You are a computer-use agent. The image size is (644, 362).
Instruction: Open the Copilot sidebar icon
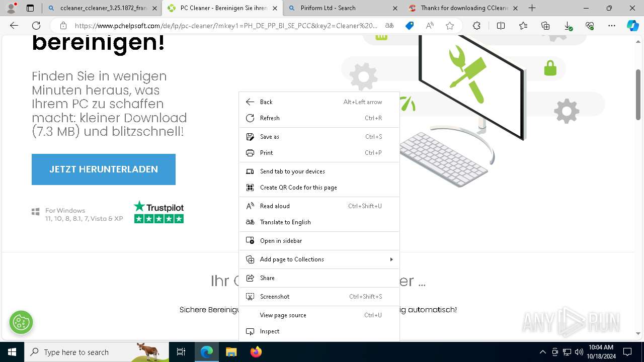[632, 26]
